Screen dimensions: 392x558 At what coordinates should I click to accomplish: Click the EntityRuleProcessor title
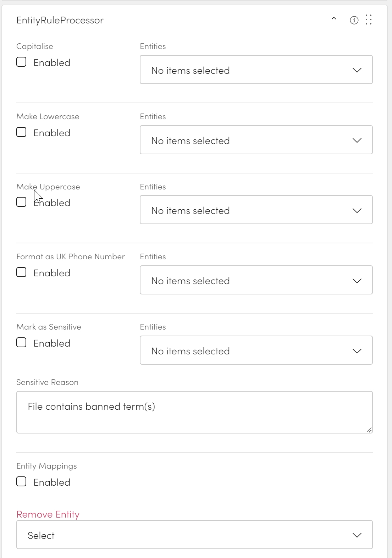[60, 20]
